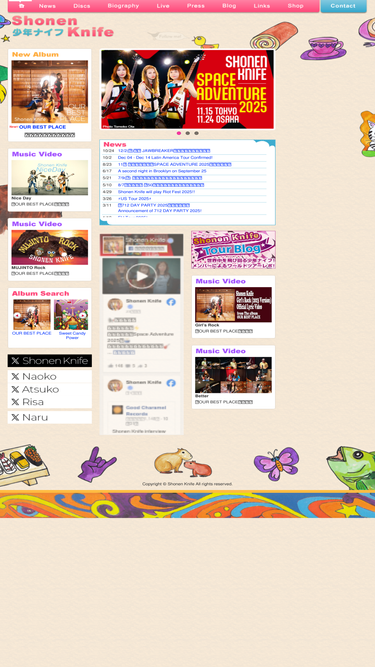The height and width of the screenshot is (667, 375).
Task: Open the Shonen Knife X account button
Action: pyautogui.click(x=50, y=361)
